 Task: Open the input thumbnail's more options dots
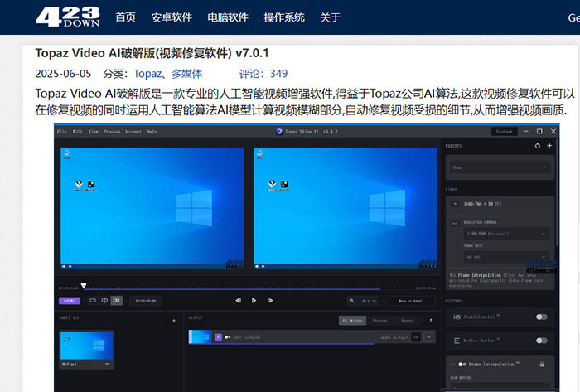click(x=107, y=365)
